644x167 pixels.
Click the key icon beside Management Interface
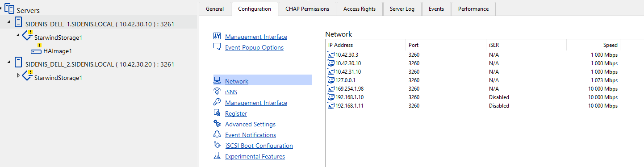pos(217,102)
